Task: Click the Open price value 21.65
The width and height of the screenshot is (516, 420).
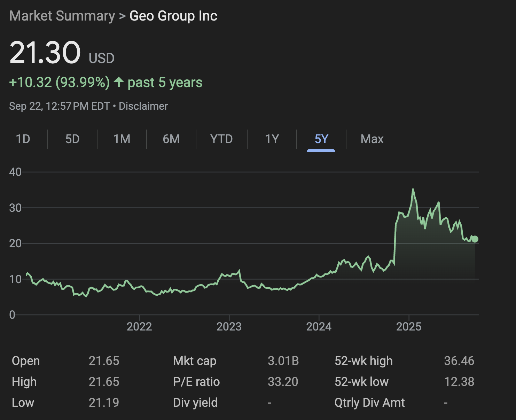Action: click(x=104, y=361)
